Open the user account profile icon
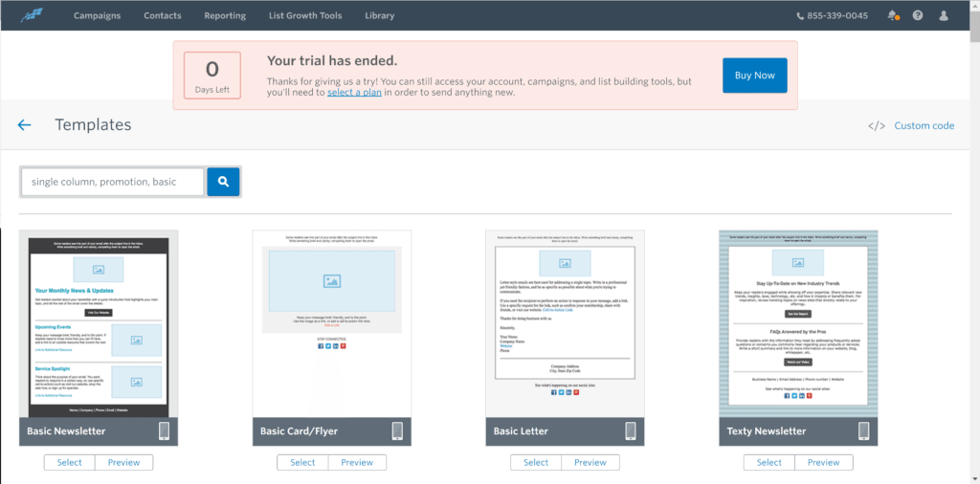Screen dimensions: 980x484 tap(944, 15)
